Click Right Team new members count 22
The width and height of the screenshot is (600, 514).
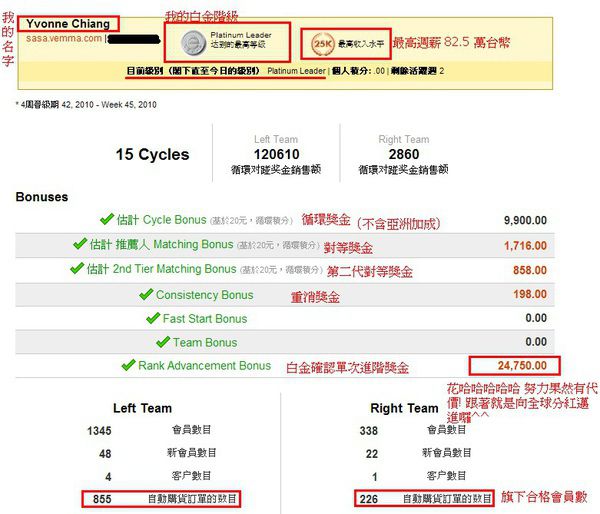(372, 454)
